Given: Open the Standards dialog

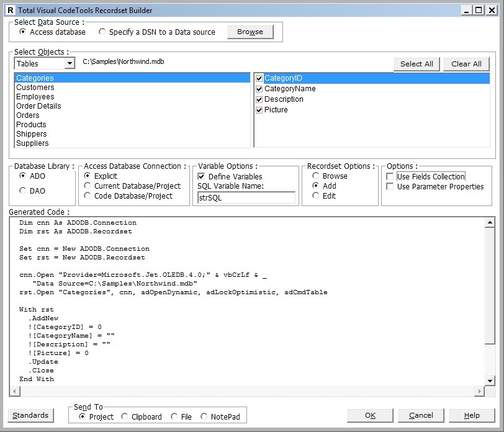Looking at the screenshot, I should pyautogui.click(x=30, y=415).
